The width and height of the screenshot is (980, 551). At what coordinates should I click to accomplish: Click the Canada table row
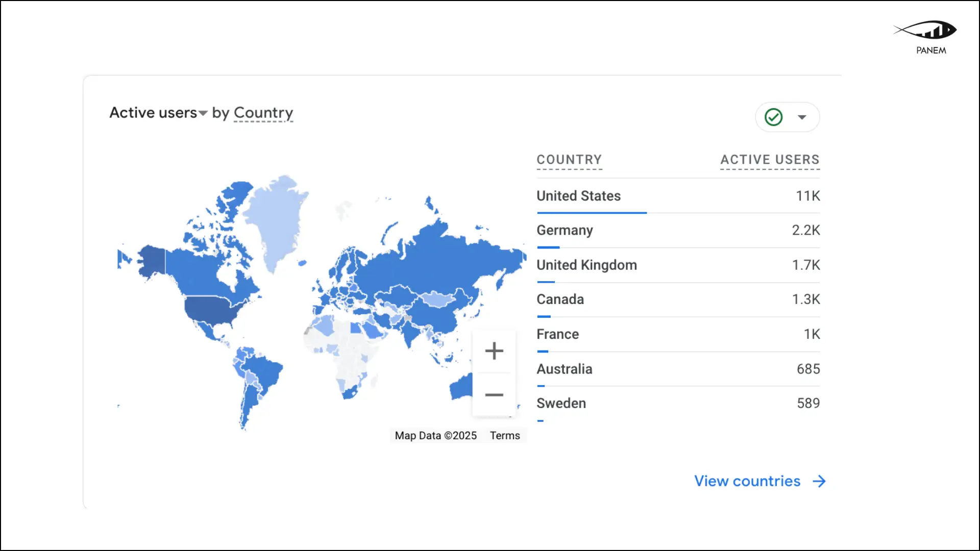560,299
